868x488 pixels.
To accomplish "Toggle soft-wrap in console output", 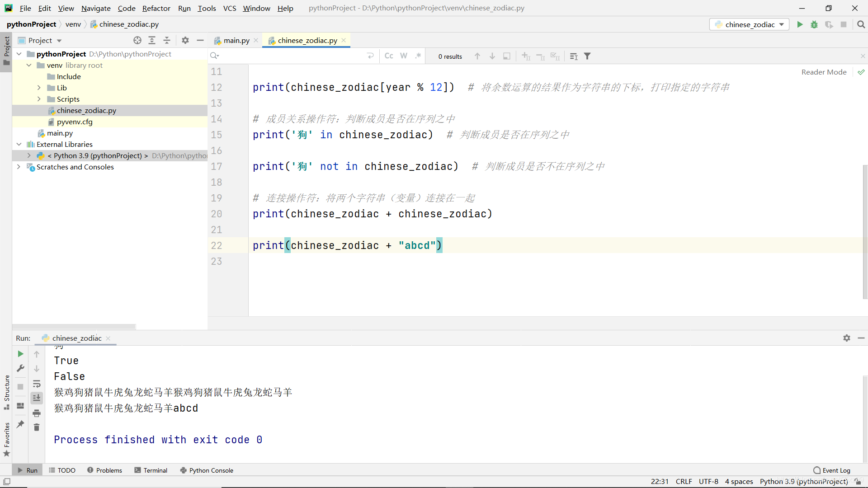I will [37, 384].
